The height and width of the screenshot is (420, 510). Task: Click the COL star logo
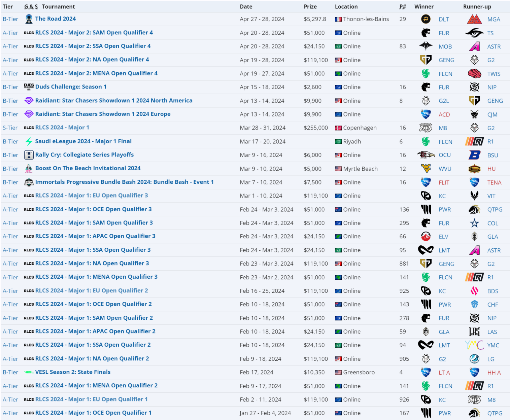pyautogui.click(x=474, y=223)
